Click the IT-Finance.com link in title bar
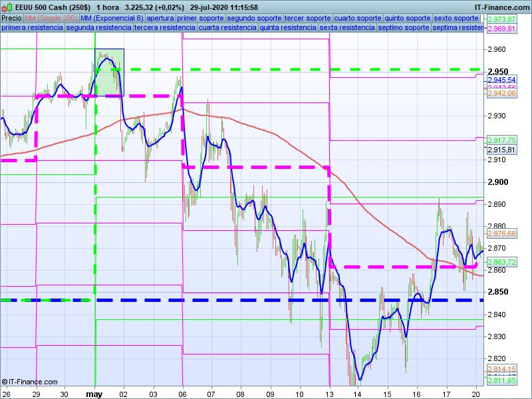The width and height of the screenshot is (532, 399). click(501, 7)
